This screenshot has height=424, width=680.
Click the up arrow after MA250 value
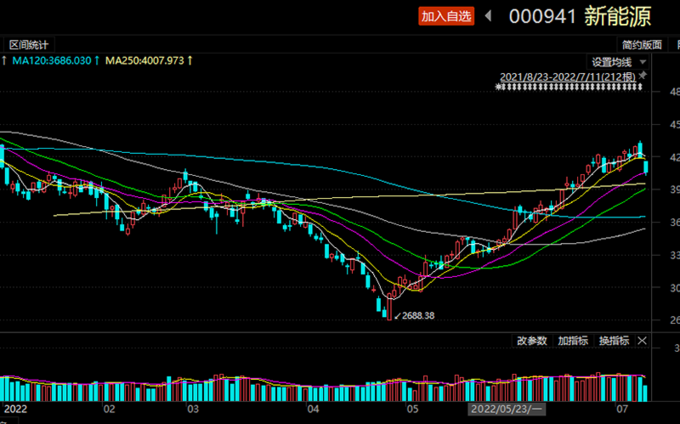[190, 61]
